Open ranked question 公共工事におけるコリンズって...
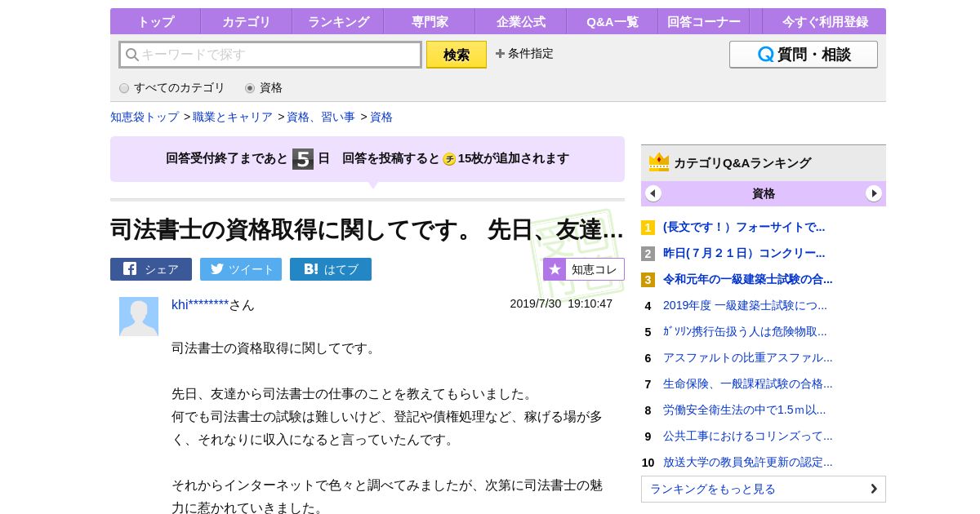The image size is (980, 514). click(x=748, y=436)
